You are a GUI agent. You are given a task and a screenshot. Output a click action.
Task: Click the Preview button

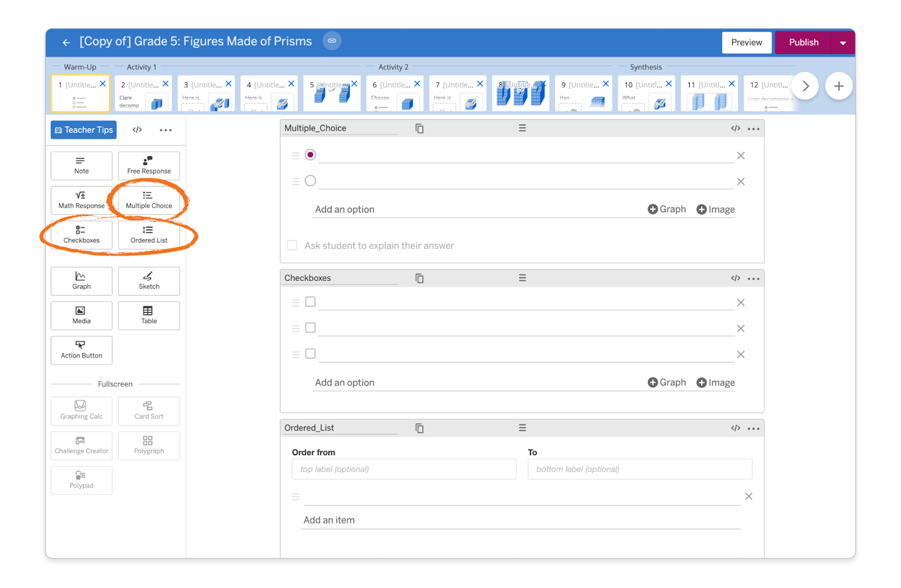[x=746, y=42]
